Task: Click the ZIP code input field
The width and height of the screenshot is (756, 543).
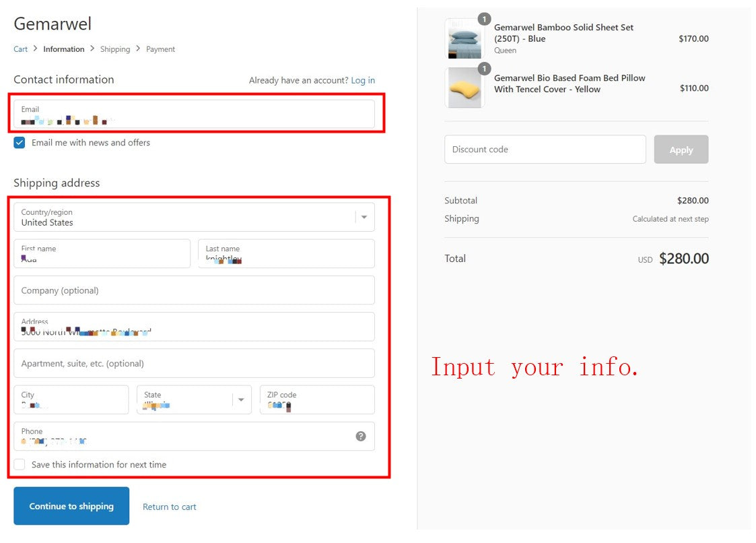Action: [316, 400]
